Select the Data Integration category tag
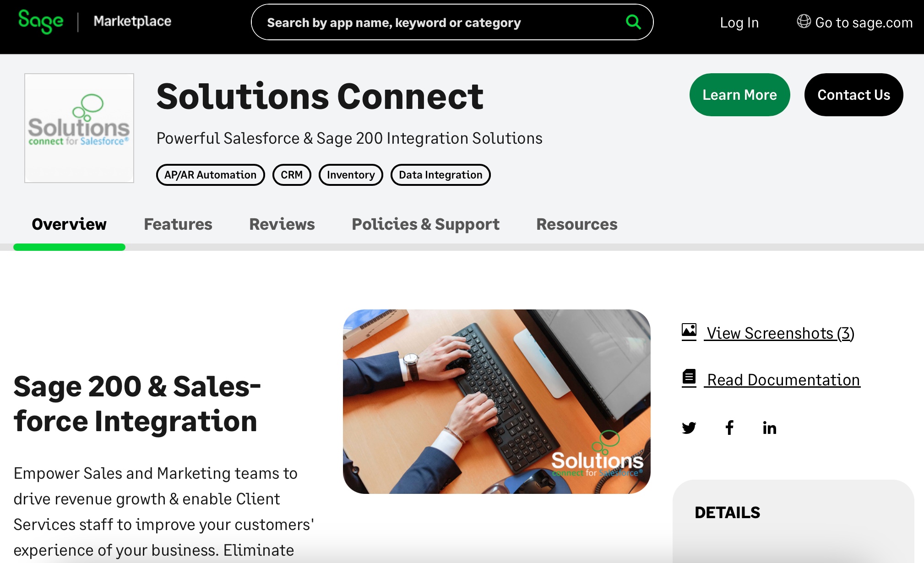This screenshot has height=563, width=924. (x=440, y=175)
